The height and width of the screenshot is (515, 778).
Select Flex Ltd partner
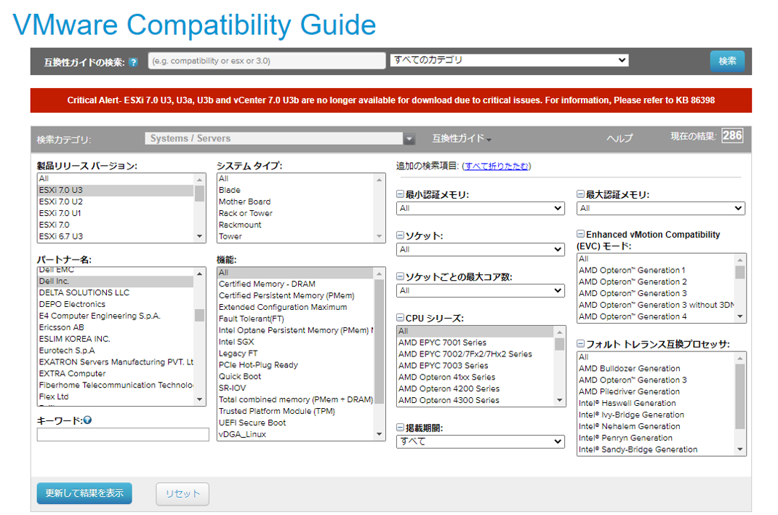(x=116, y=396)
